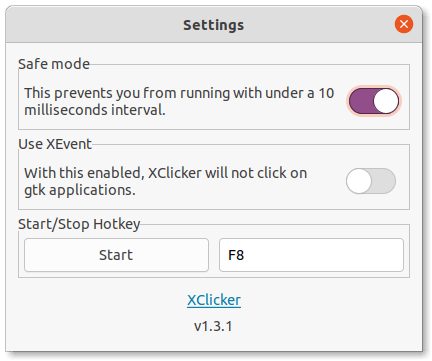Close the Settings dialog
Image resolution: width=432 pixels, height=361 pixels.
404,24
